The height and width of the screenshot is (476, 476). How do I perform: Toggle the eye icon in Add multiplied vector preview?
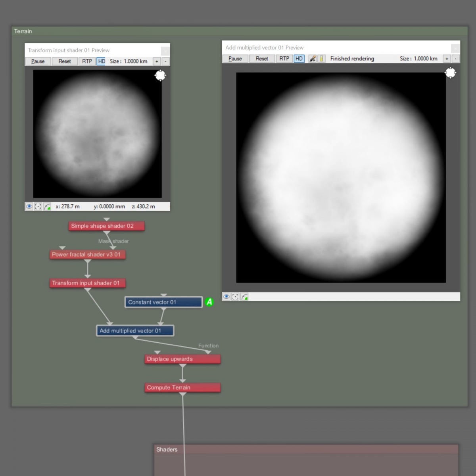[x=226, y=297]
